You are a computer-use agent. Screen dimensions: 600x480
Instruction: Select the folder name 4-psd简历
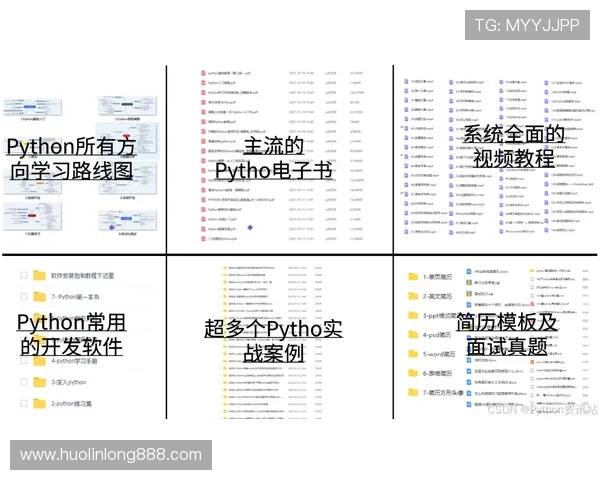(x=437, y=335)
